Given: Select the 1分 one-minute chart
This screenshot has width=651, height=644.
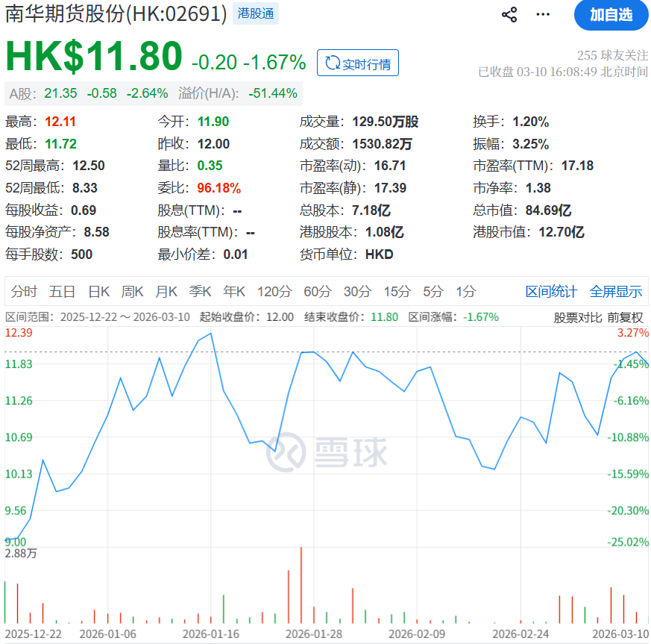Looking at the screenshot, I should coord(465,292).
